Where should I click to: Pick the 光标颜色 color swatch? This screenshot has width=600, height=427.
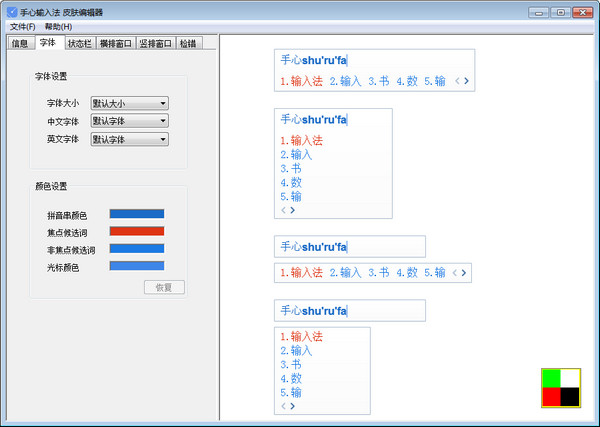[x=137, y=266]
